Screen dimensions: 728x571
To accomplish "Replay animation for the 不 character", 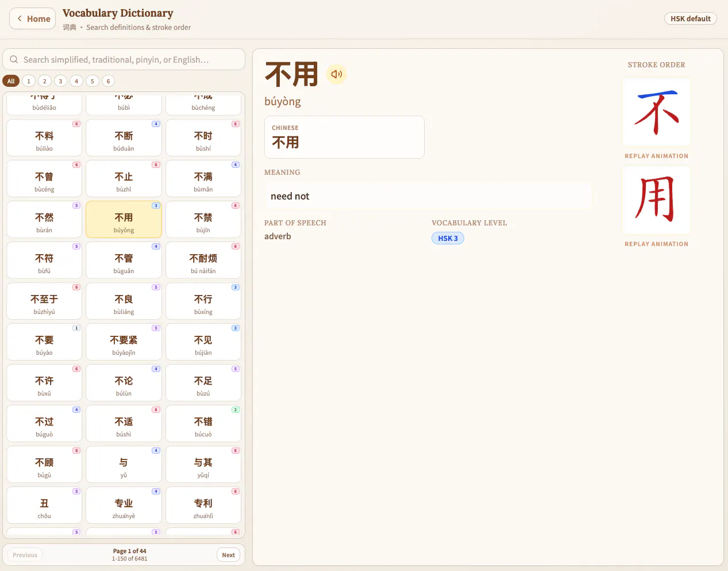I will (x=656, y=156).
